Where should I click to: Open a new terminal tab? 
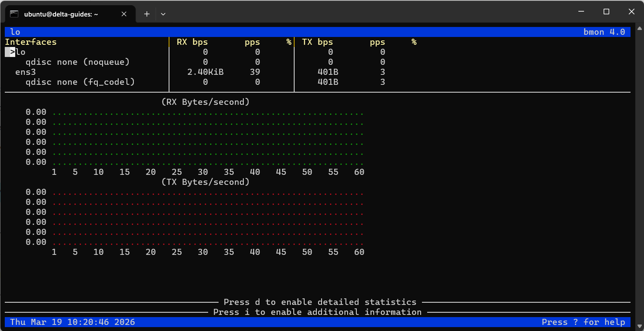pos(147,14)
